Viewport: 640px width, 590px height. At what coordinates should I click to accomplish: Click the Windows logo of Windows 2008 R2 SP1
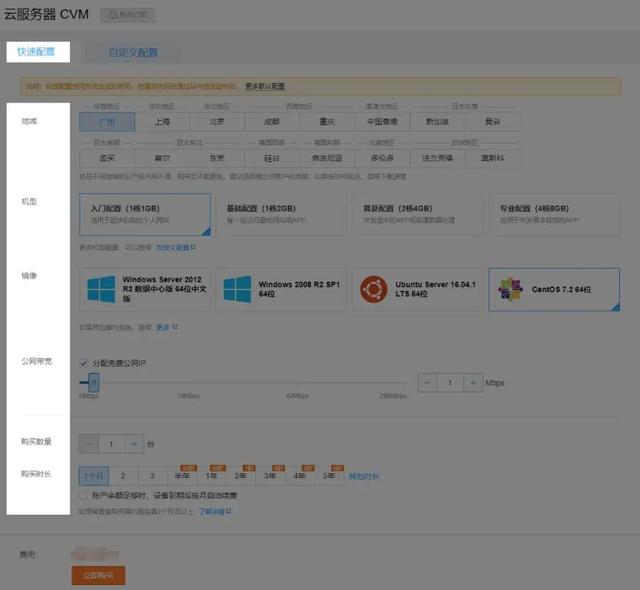tap(238, 289)
